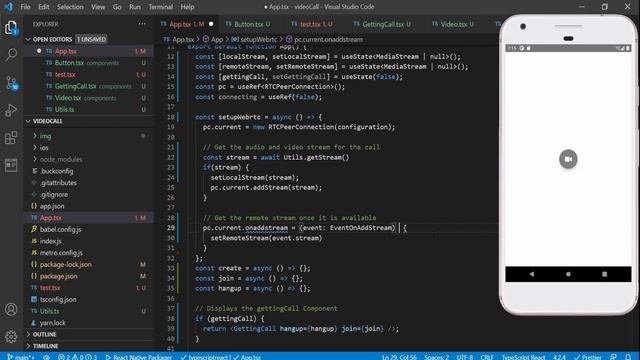Open index.js in explorer

[x=51, y=241]
